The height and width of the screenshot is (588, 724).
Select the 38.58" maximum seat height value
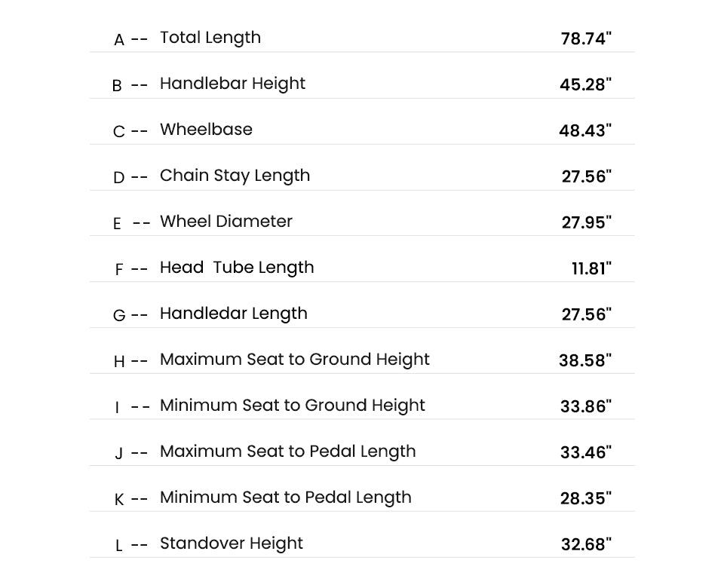(585, 360)
